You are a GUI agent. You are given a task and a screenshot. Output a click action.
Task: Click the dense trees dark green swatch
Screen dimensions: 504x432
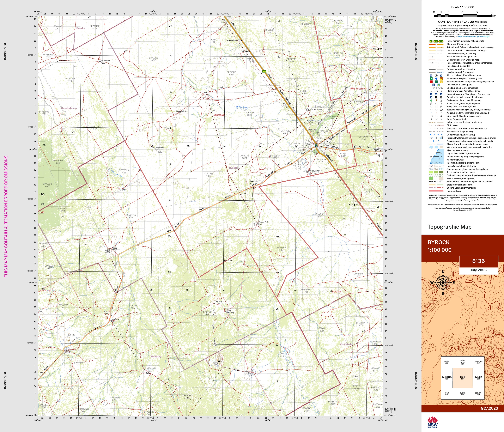[441, 172]
